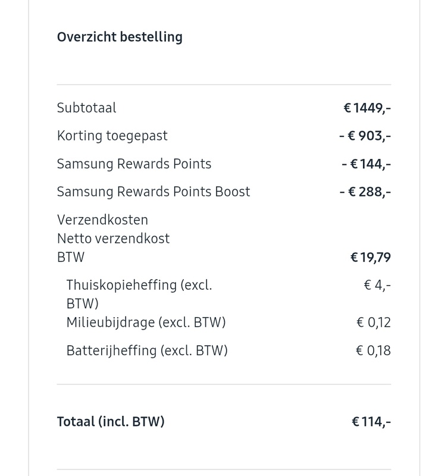
Task: Click the Verzendkosten label
Action: 102,220
